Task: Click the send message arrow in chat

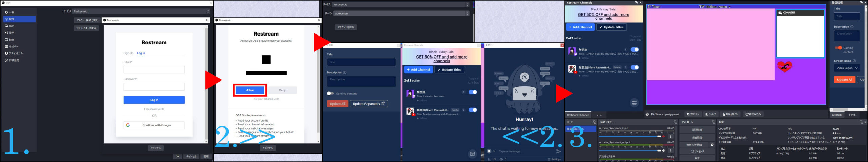Action: point(558,151)
